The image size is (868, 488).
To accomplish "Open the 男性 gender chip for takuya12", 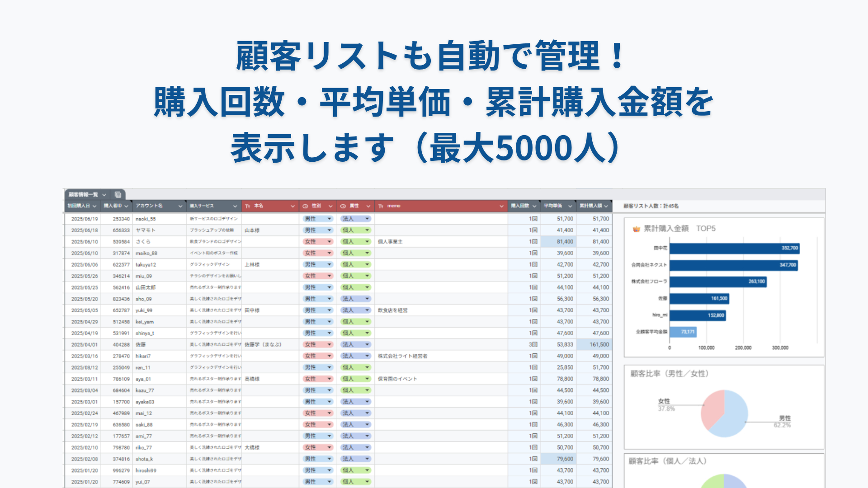I will (x=318, y=264).
